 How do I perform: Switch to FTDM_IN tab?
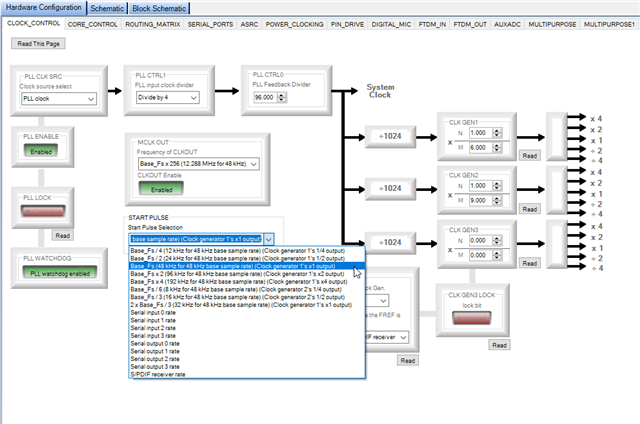coord(432,24)
